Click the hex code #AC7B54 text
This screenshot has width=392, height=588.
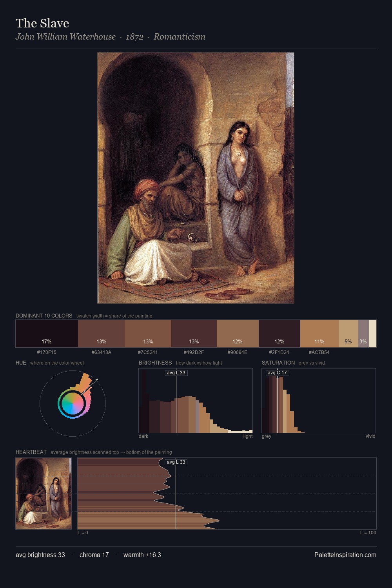(x=319, y=352)
